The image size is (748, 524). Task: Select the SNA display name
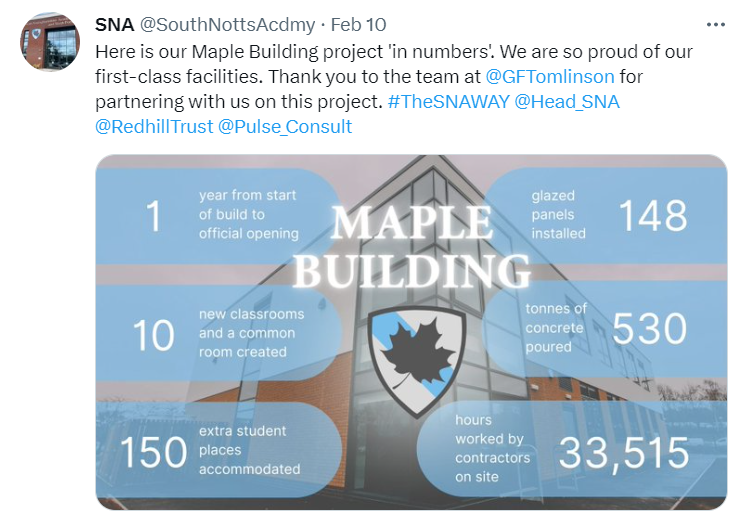(x=114, y=25)
